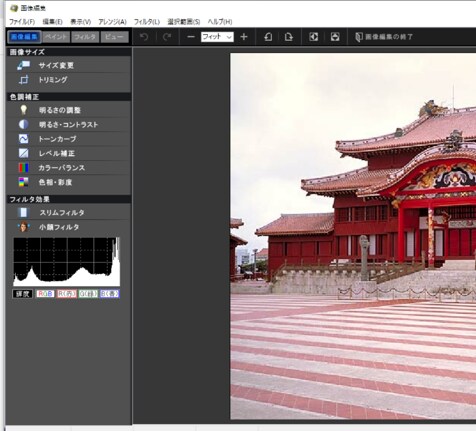Open the ファイル(F) menu

click(x=22, y=22)
